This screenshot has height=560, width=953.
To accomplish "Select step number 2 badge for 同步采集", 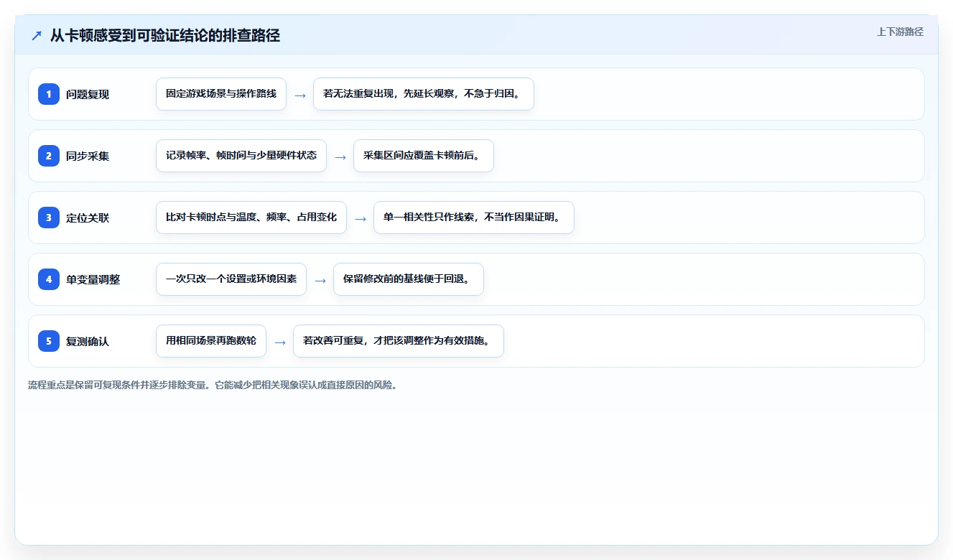I will 49,156.
